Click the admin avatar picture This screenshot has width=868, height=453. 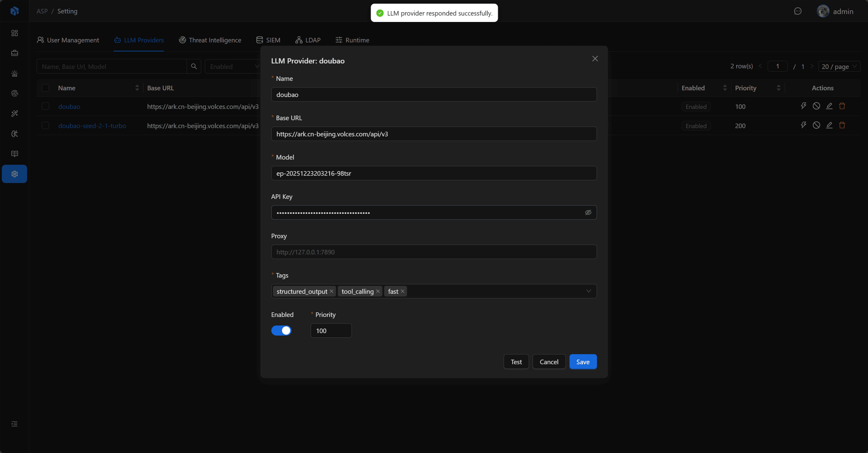(823, 11)
